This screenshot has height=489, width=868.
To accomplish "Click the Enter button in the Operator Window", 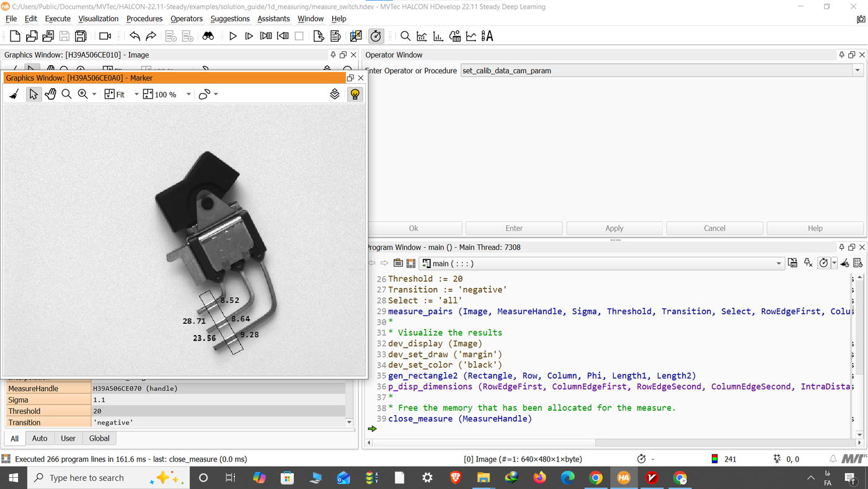I will [514, 228].
